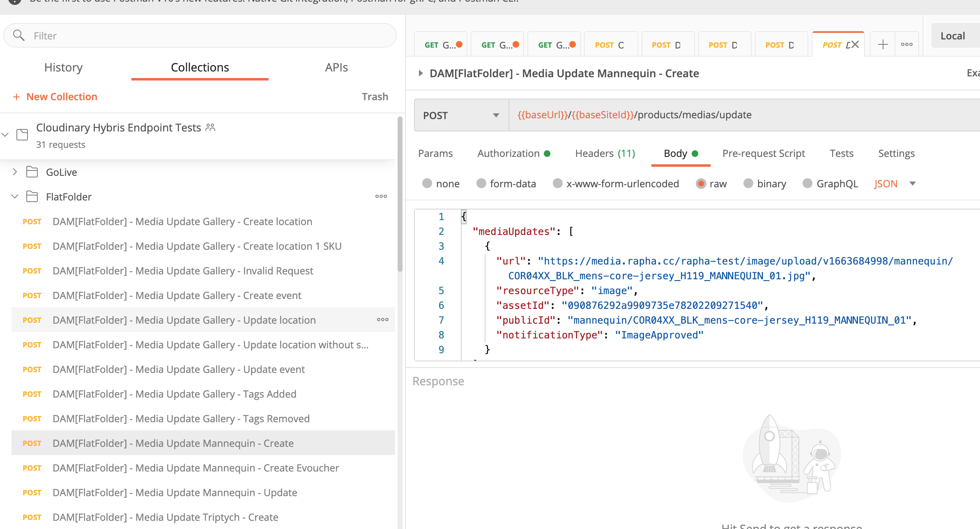Image resolution: width=980 pixels, height=529 pixels.
Task: Open the Pre-request Script tab
Action: click(x=763, y=153)
